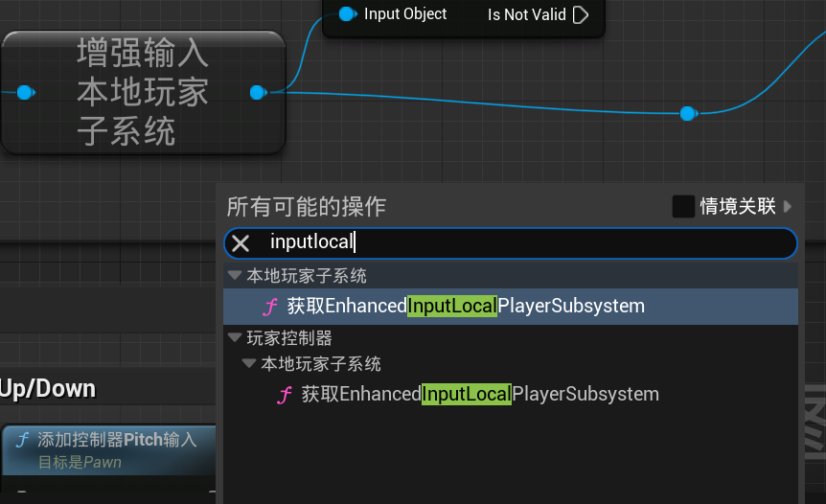826x504 pixels.
Task: Click function icon of the player controller entry
Action: tap(285, 395)
